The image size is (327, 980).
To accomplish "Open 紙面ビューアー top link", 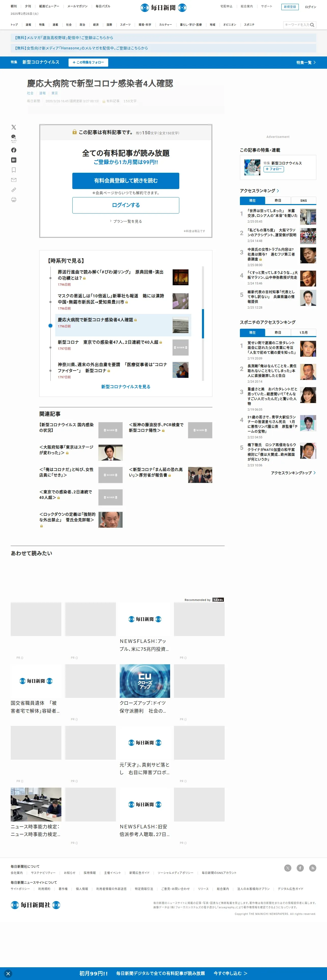I will pos(49,6).
